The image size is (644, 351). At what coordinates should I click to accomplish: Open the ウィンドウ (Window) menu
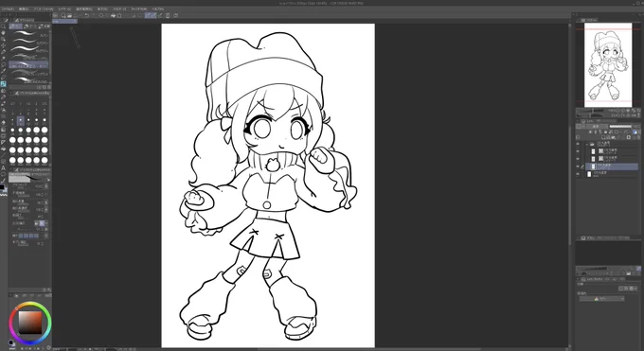[139, 9]
